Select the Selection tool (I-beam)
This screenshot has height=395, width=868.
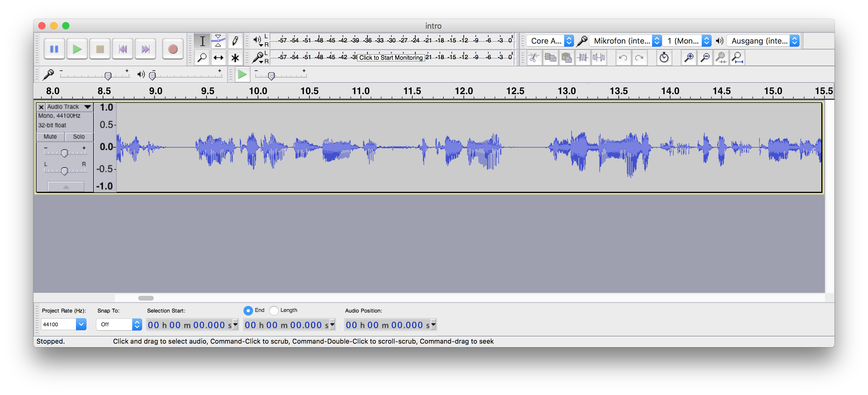click(x=202, y=42)
